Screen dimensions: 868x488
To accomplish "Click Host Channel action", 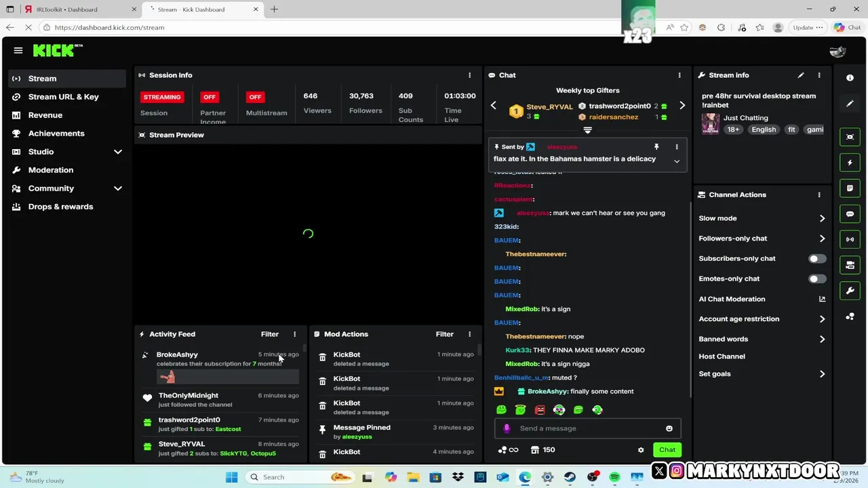I will tap(722, 357).
